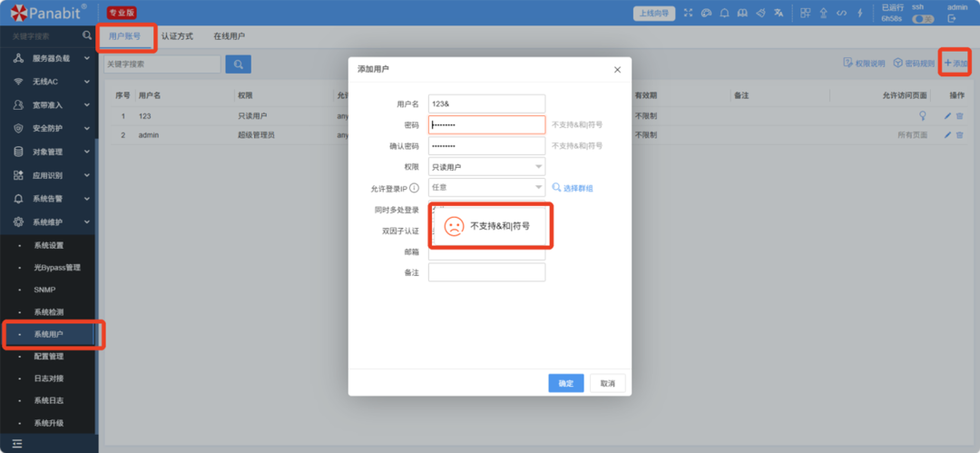980x453 pixels.
Task: Click the 对象管理 database icon in sidebar
Action: click(18, 152)
